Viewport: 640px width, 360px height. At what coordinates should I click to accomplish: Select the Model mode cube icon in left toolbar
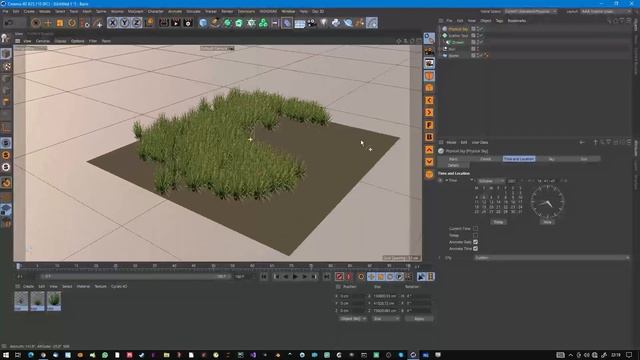[6, 54]
